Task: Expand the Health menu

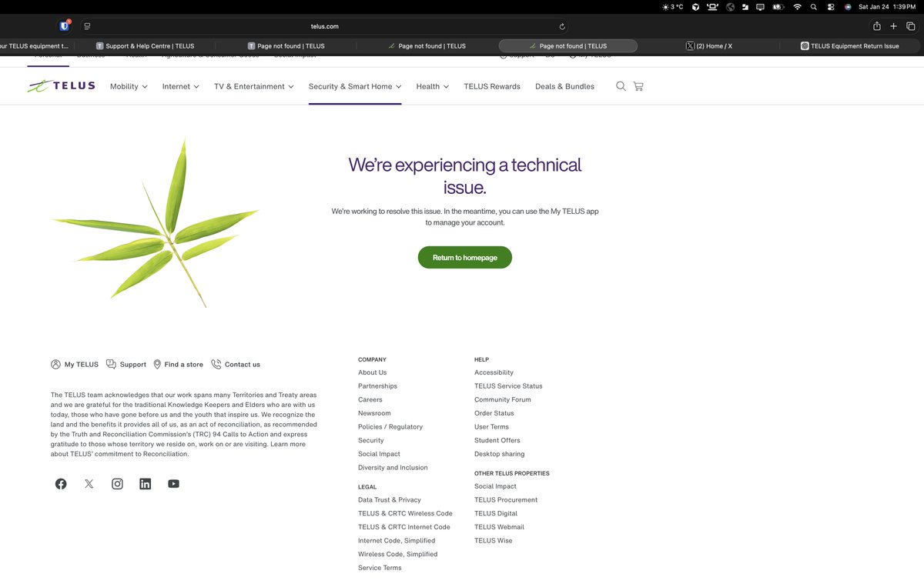Action: pyautogui.click(x=433, y=86)
